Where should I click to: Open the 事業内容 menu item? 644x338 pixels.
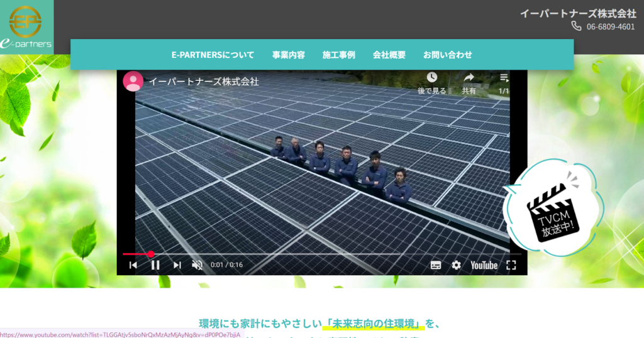point(289,55)
